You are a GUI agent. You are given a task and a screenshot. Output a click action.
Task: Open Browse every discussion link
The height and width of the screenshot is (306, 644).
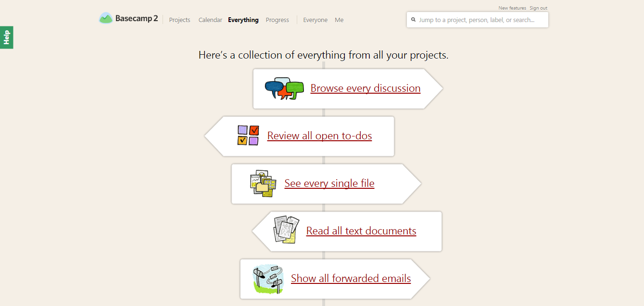[x=366, y=88]
